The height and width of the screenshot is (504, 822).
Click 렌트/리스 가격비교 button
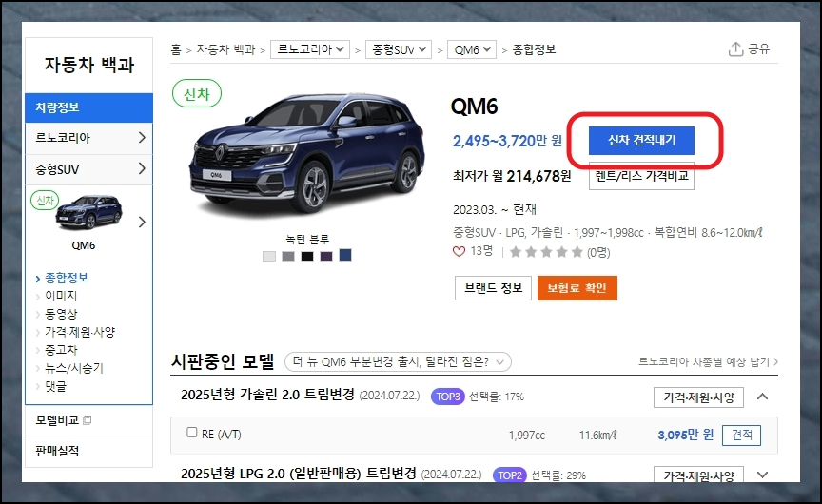pyautogui.click(x=641, y=176)
